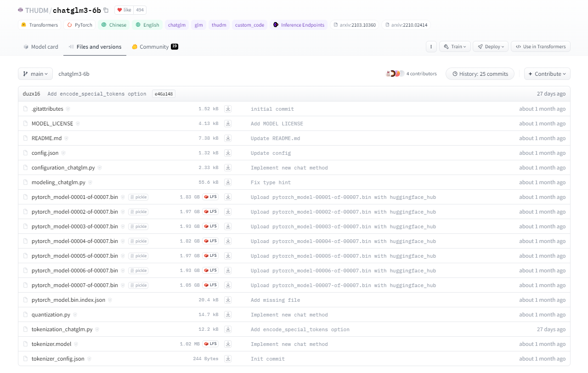This screenshot has width=588, height=373.
Task: Like the chatglm3-6b model
Action: click(x=124, y=10)
